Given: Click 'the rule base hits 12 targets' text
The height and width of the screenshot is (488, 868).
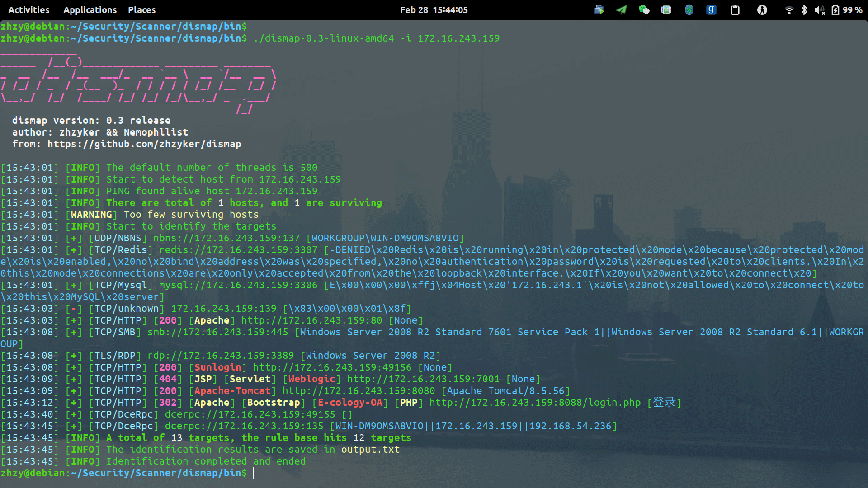Looking at the screenshot, I should click(x=327, y=437).
